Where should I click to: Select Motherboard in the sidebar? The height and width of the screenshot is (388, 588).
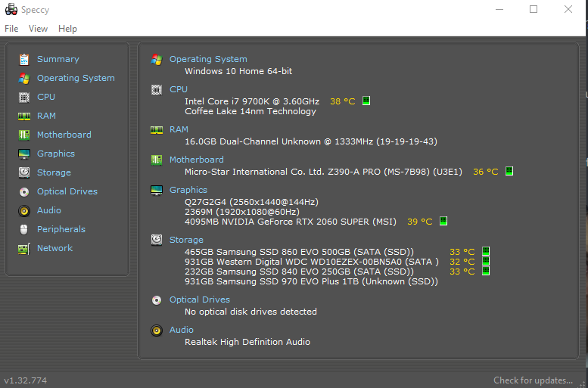pyautogui.click(x=64, y=135)
